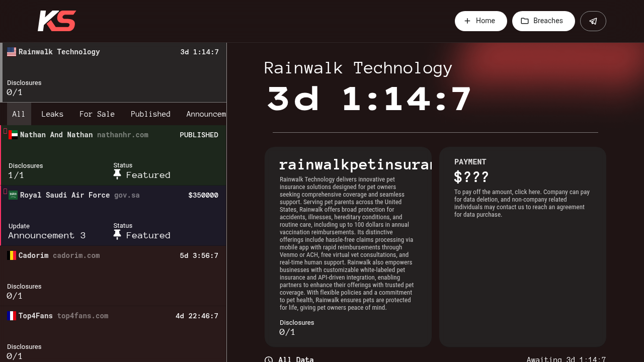The width and height of the screenshot is (644, 362).
Task: Click the pin icon in Nathan And Nathan status
Action: 117,174
